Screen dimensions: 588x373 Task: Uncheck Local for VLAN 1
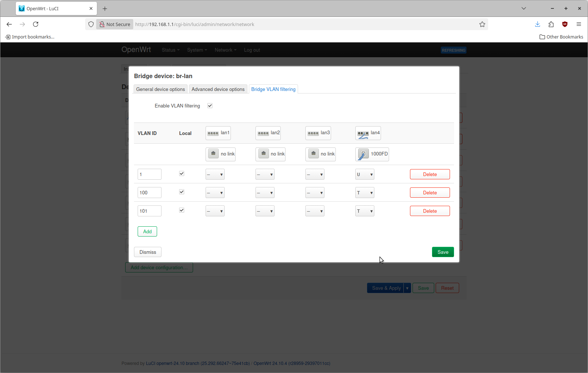click(182, 174)
